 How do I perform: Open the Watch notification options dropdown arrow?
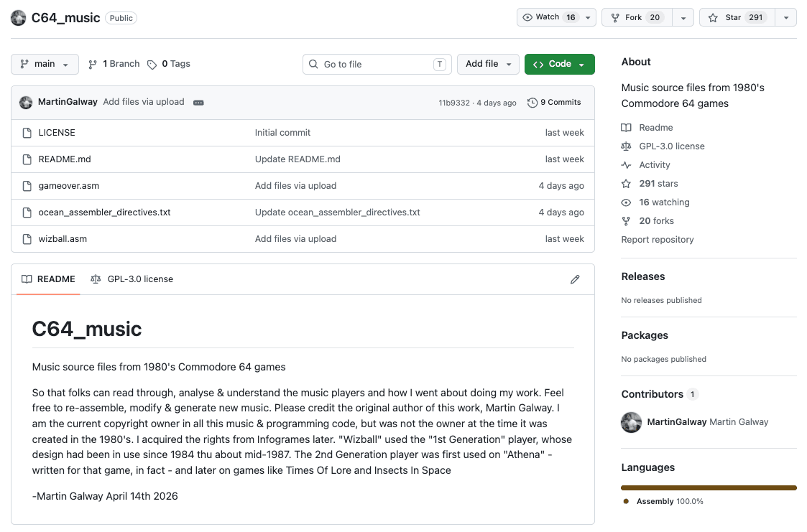[588, 17]
